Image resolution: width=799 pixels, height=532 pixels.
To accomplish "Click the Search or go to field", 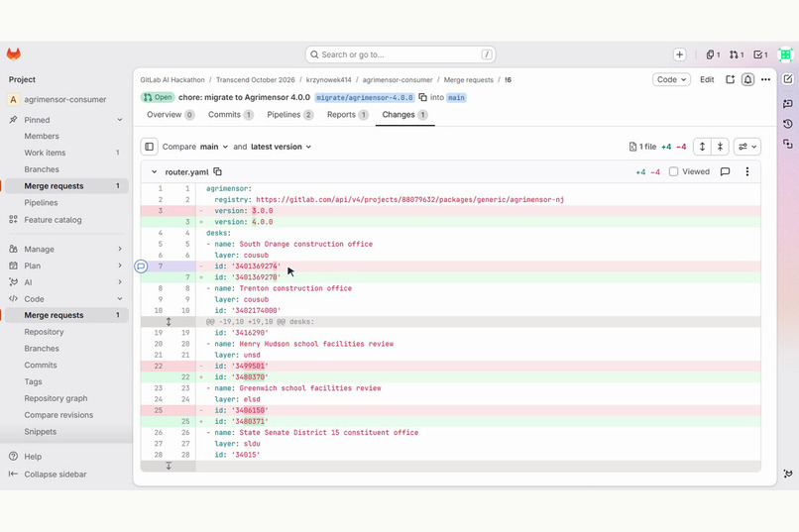I will 400,54.
